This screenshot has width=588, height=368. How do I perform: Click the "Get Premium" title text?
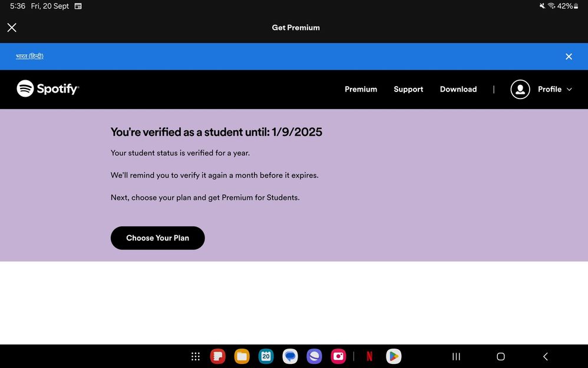pyautogui.click(x=296, y=27)
